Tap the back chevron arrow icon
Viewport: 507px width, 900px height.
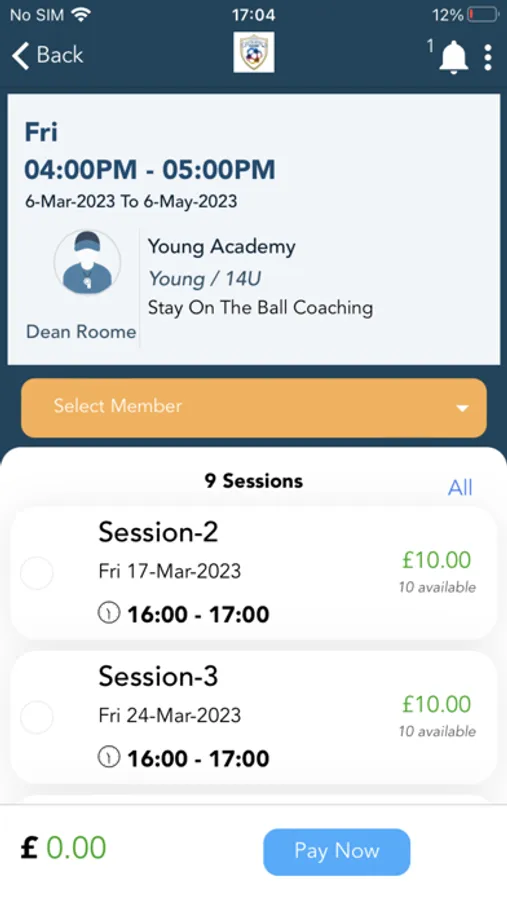(20, 56)
